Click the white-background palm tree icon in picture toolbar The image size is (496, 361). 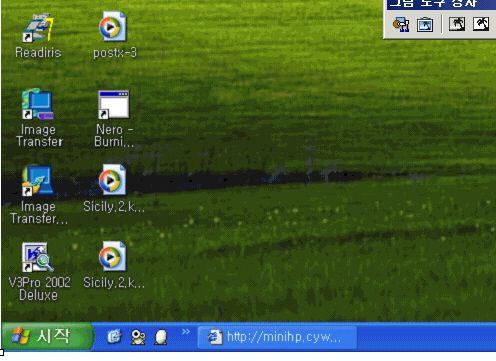tap(481, 24)
